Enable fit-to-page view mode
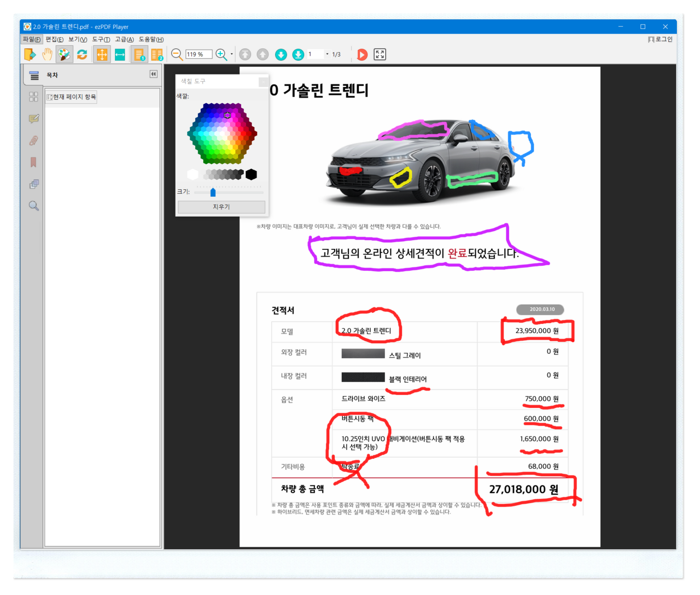This screenshot has height=595, width=700. 102,54
